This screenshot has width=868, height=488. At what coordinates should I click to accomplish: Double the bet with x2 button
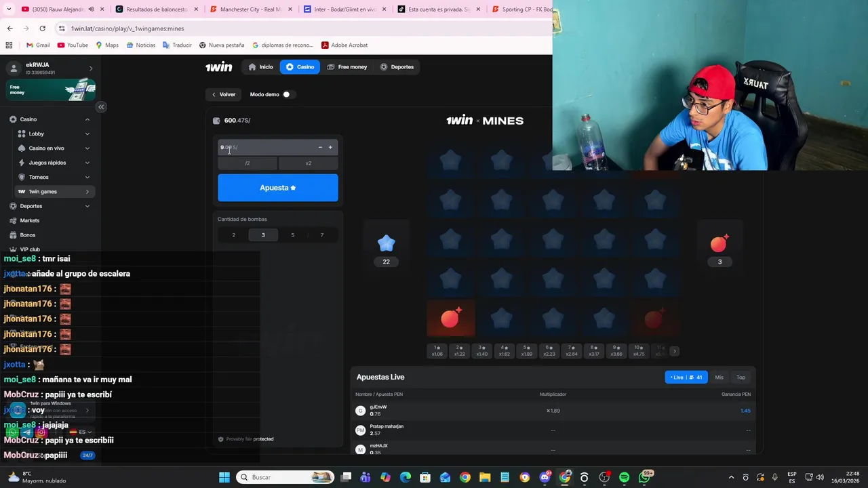(x=308, y=163)
